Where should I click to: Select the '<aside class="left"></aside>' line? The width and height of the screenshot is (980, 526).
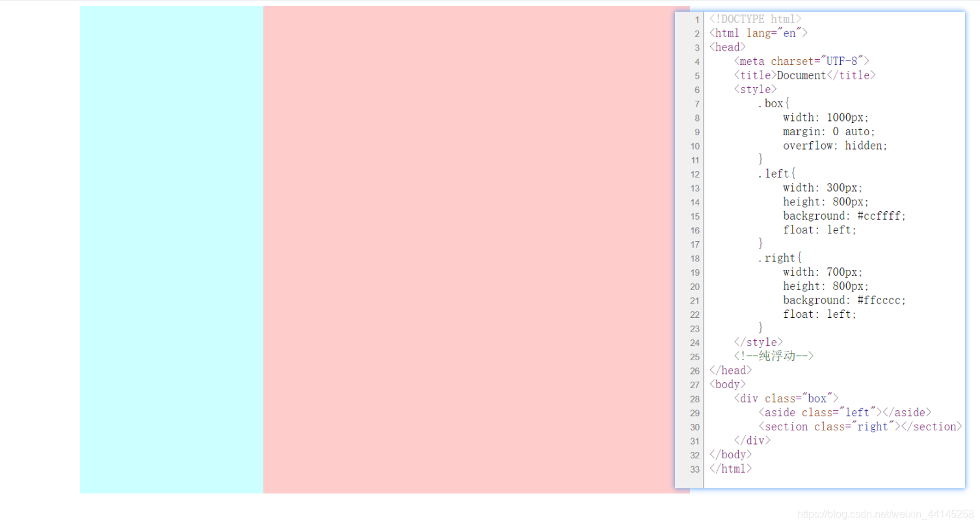[845, 412]
